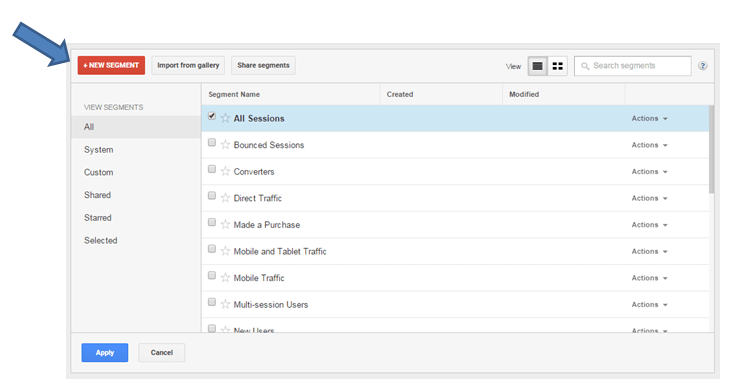This screenshot has height=390, width=735.
Task: Click Import from gallery button
Action: coord(188,65)
